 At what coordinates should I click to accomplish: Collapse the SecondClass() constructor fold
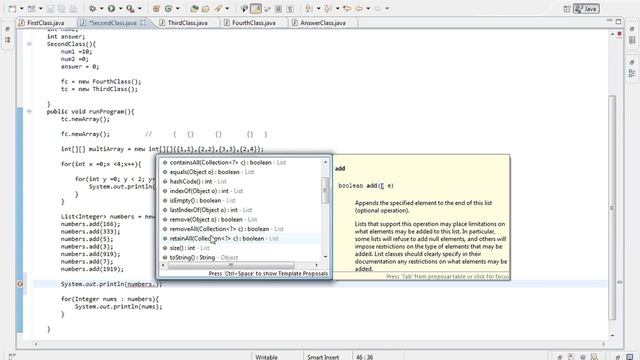pos(29,44)
